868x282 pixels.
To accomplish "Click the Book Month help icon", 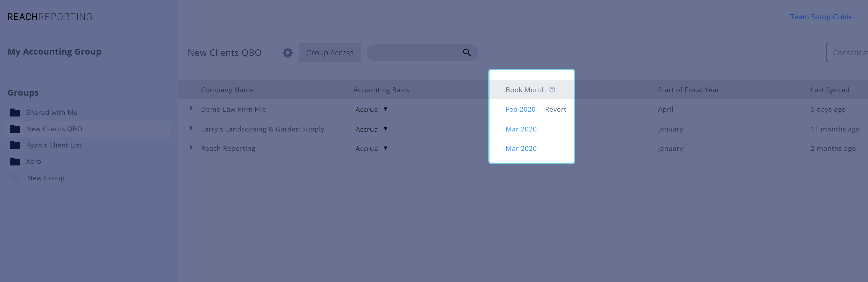I will point(552,90).
